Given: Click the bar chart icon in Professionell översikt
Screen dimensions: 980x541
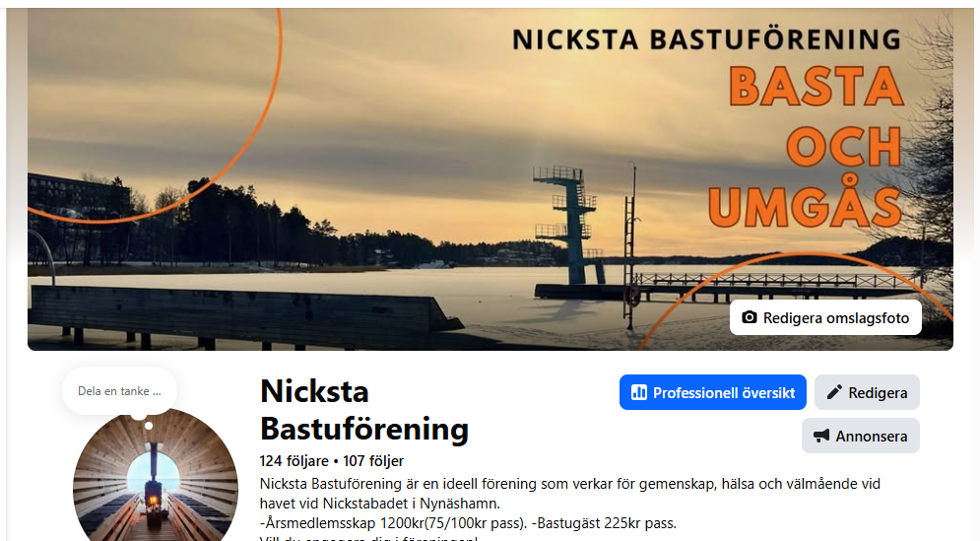Looking at the screenshot, I should pos(639,393).
